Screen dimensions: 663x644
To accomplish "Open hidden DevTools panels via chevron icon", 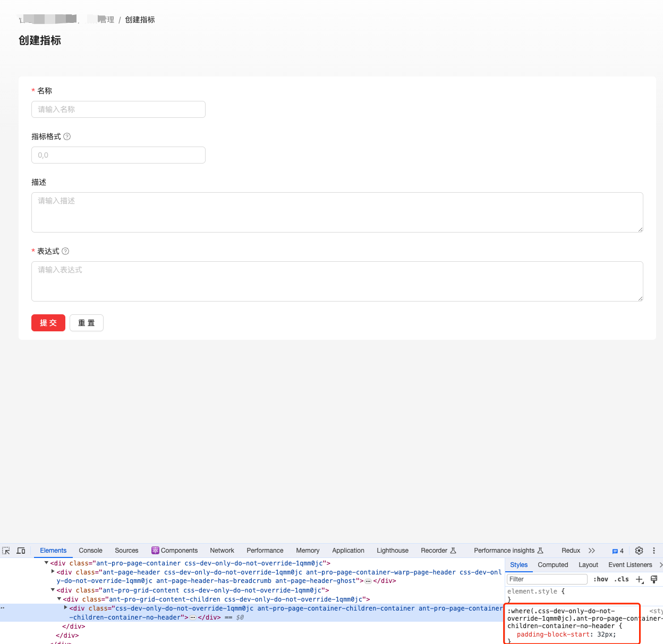I will point(592,551).
